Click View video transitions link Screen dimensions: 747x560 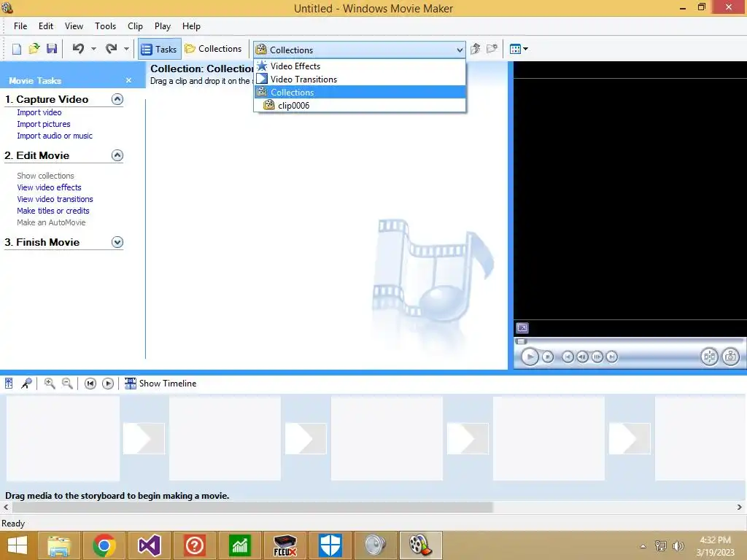click(55, 199)
